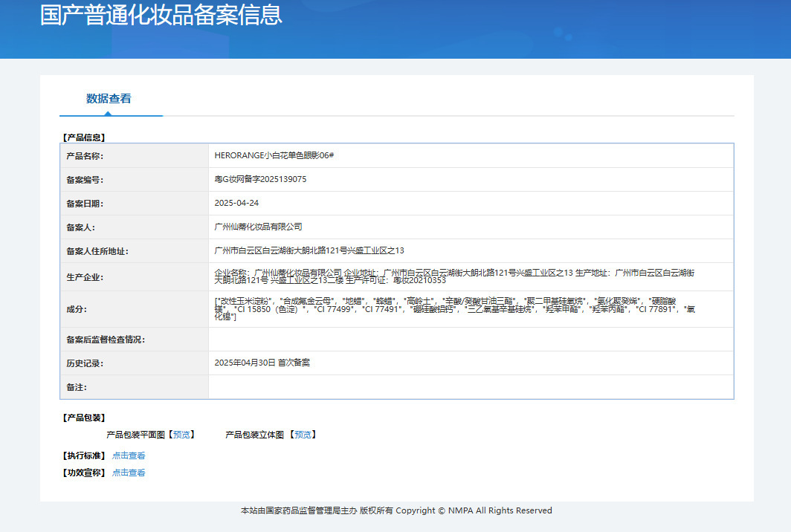Preview the 产品包装平面图 image

(x=181, y=435)
